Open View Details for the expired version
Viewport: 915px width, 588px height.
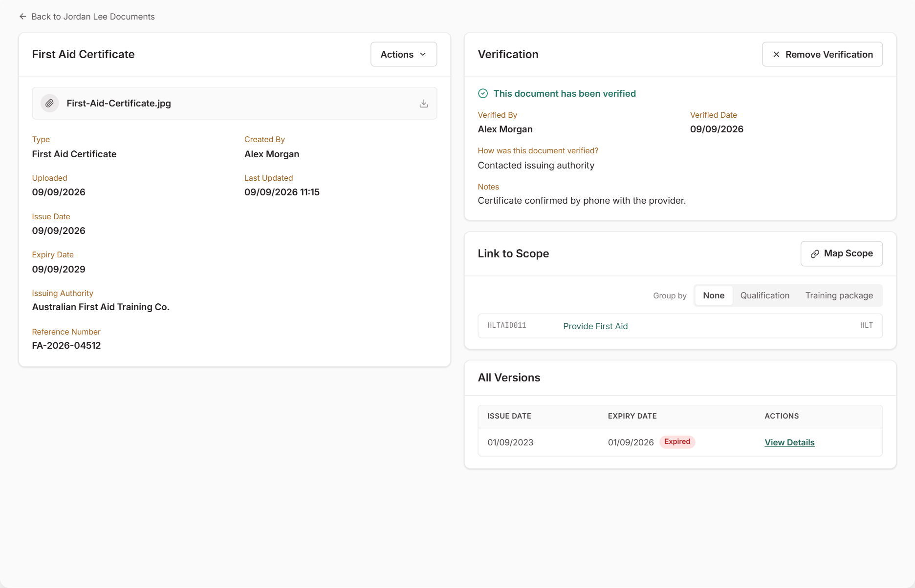[x=789, y=442]
